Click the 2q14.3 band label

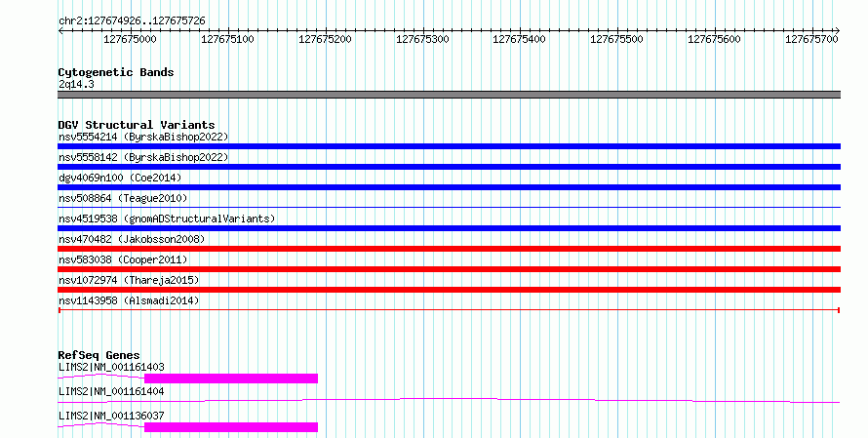tap(76, 84)
